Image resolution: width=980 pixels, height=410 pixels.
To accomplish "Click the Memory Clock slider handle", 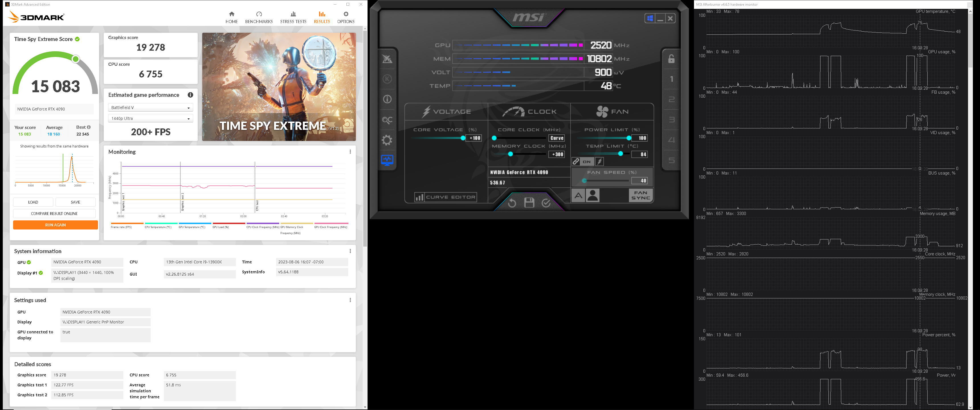I will 510,154.
